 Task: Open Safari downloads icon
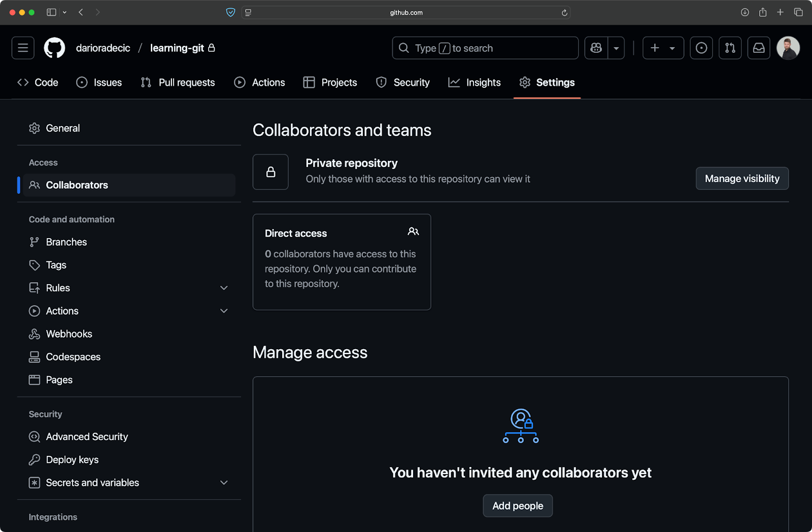[x=745, y=12]
